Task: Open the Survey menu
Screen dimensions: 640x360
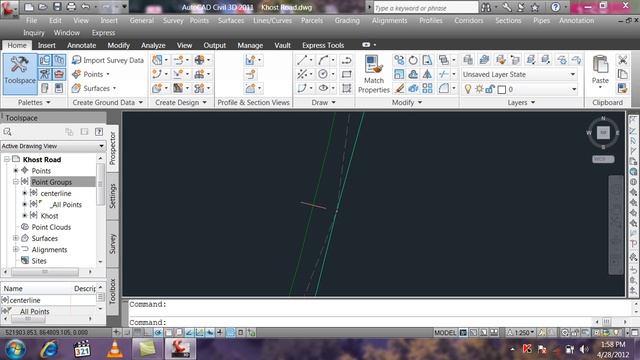Action: coord(173,20)
